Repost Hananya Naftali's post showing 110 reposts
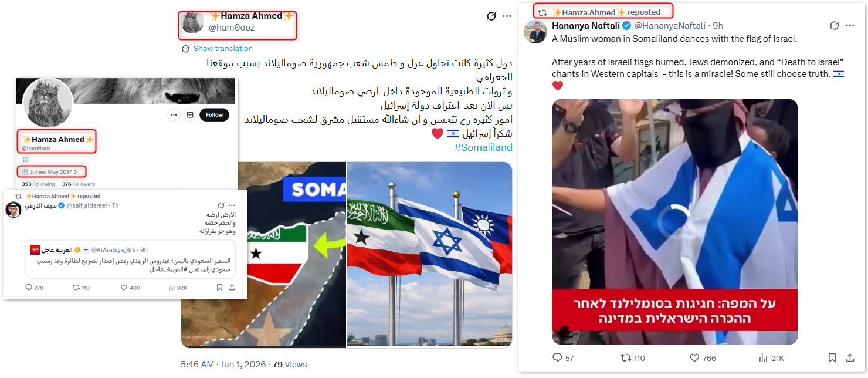 coord(632,357)
